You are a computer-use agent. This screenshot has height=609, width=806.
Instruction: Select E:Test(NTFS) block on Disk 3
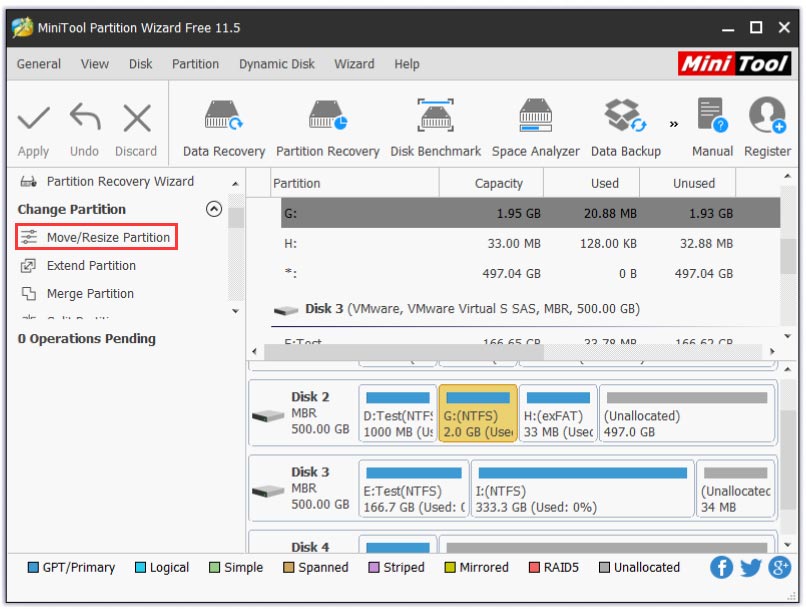[414, 489]
